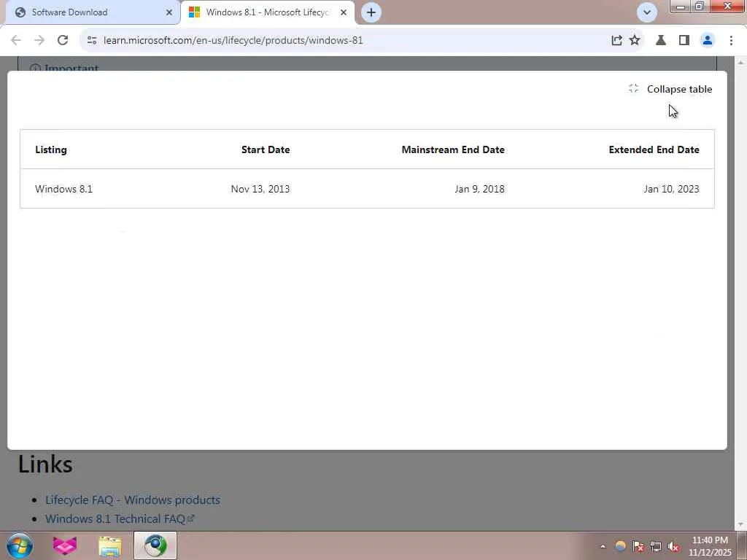Screen dimensions: 747x560
Task: Click the address bar URL
Action: point(233,41)
